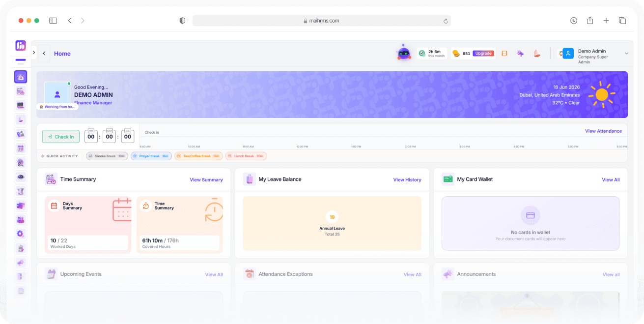Screen dimensions: 644x324
Task: Click the 2h 6m this month timer
Action: click(431, 53)
